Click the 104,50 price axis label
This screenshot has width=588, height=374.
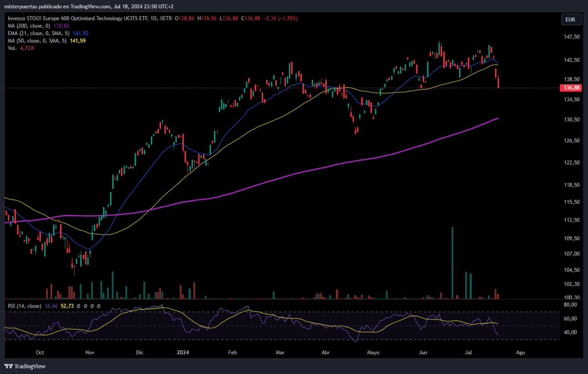coord(571,270)
